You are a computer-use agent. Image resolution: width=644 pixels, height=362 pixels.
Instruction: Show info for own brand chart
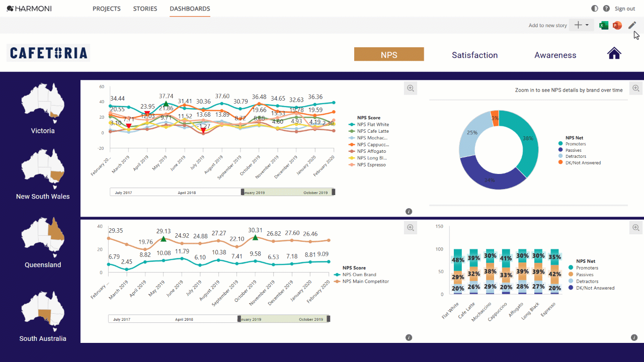[x=409, y=337]
